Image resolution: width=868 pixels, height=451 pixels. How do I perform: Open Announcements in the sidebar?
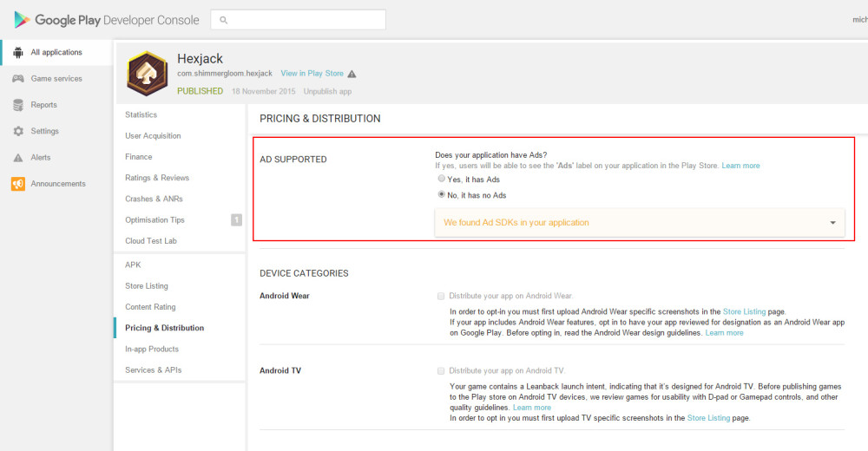[x=56, y=184]
